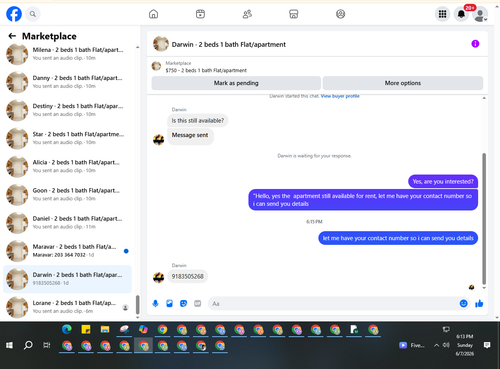This screenshot has height=369, width=500.
Task: Open the Destiny apartment conversation
Action: (x=68, y=110)
